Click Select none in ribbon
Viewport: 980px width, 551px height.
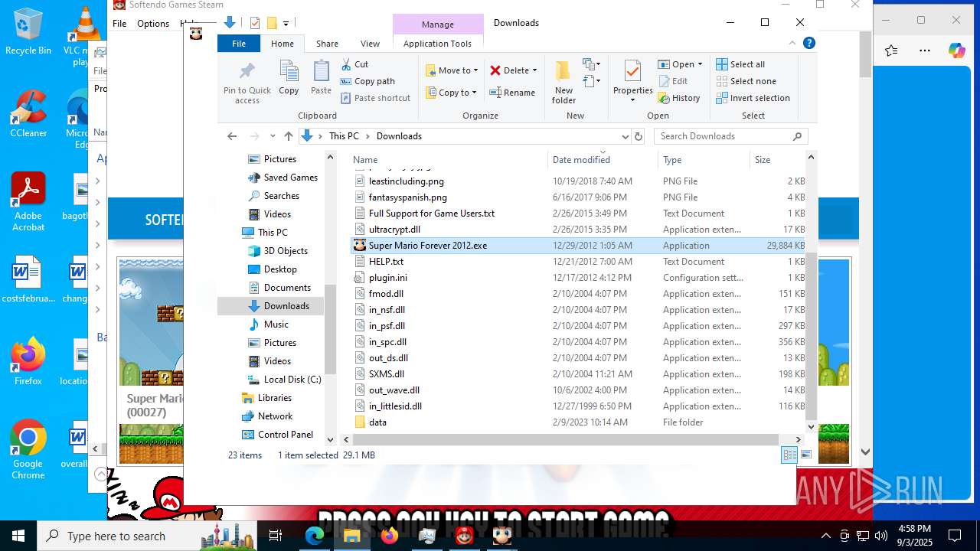(x=746, y=81)
